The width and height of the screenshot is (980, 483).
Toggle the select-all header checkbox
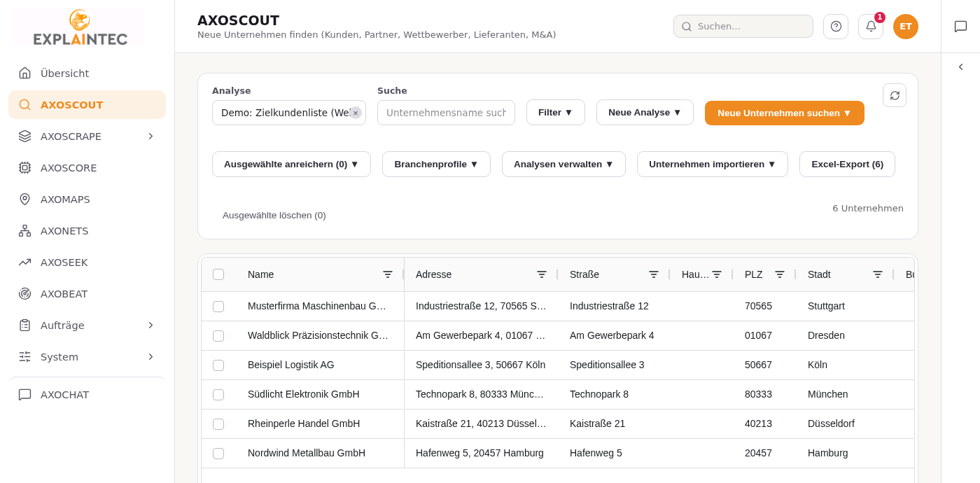tap(218, 274)
